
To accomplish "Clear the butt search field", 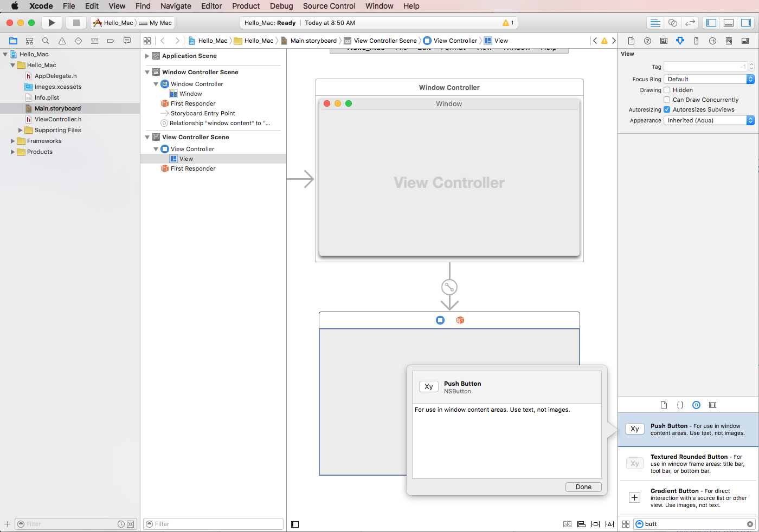I will 750,524.
